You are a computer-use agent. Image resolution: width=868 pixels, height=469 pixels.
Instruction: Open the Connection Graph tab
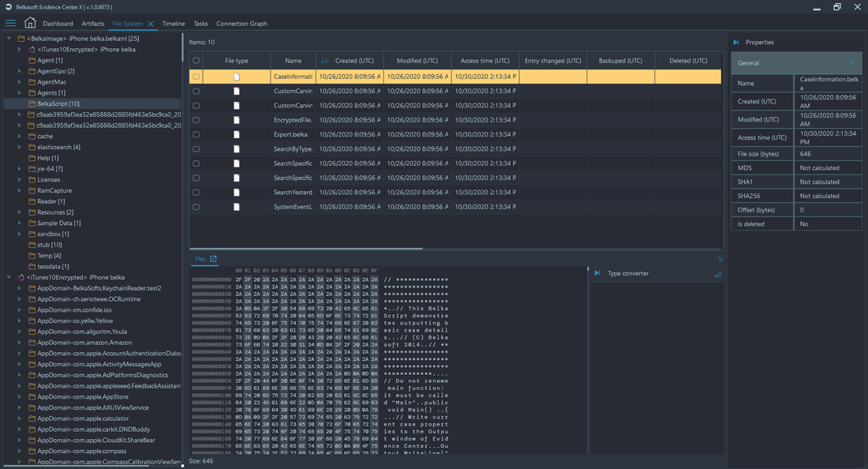[241, 24]
